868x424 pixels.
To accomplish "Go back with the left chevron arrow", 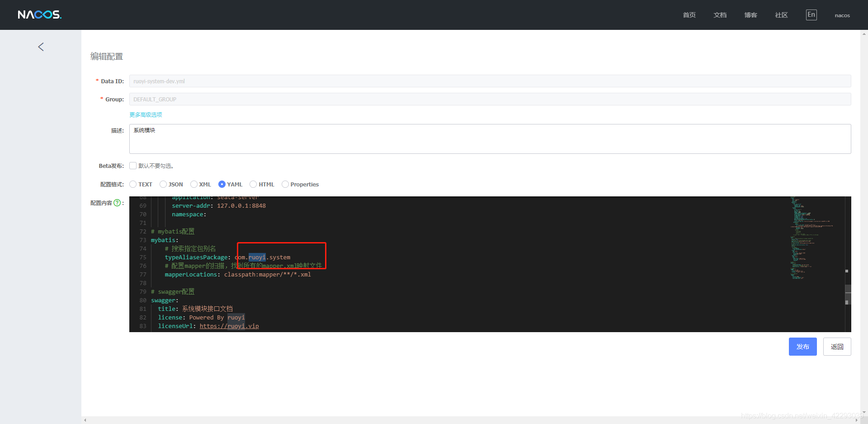I will (41, 47).
